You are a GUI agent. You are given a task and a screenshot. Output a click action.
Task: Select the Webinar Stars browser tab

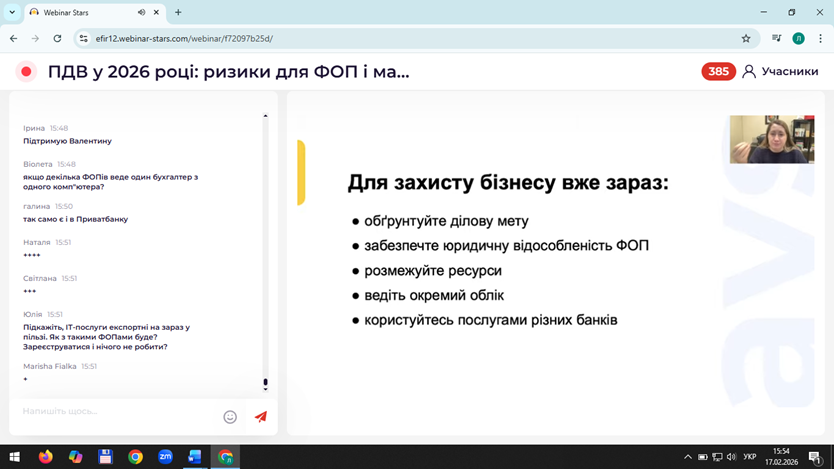[80, 13]
